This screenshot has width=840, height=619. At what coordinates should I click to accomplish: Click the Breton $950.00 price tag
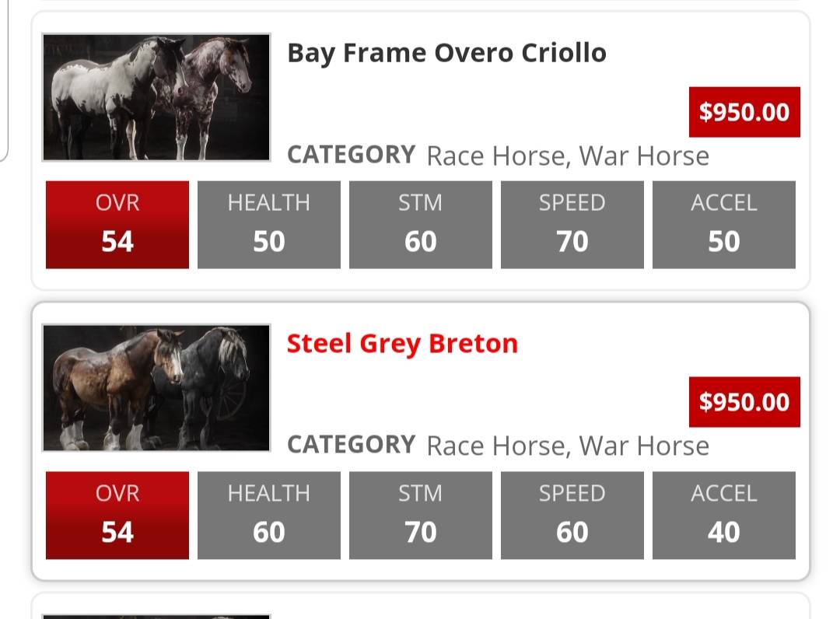(744, 402)
